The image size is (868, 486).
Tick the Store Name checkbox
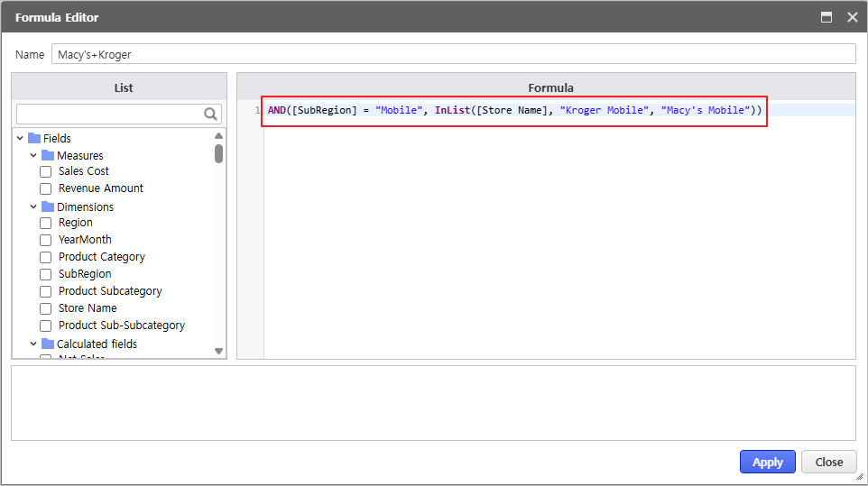click(46, 308)
